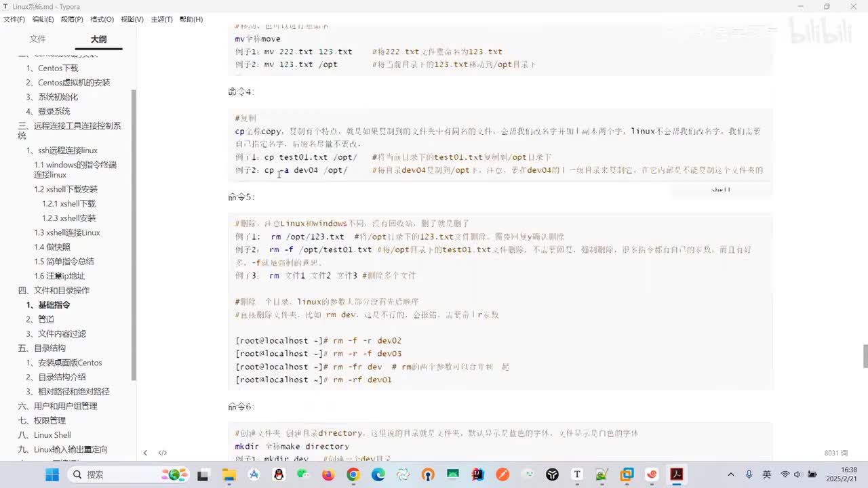The height and width of the screenshot is (488, 868).
Task: Open the 格式(O) menu
Action: [x=102, y=19]
